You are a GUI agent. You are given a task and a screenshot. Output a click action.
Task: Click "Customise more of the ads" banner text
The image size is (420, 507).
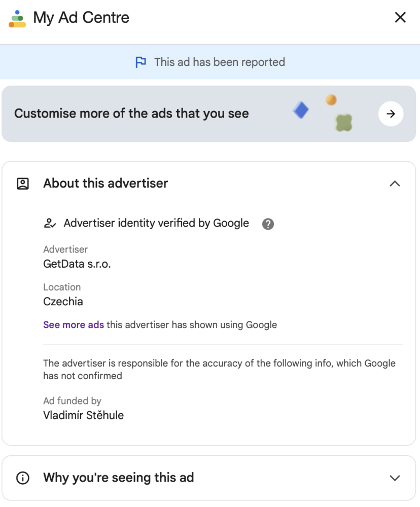(131, 114)
